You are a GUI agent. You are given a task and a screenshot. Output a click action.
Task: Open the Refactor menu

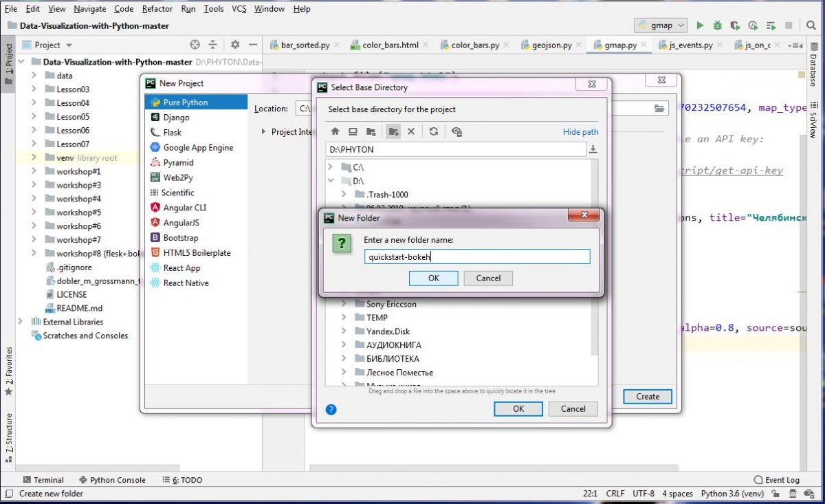tap(157, 9)
